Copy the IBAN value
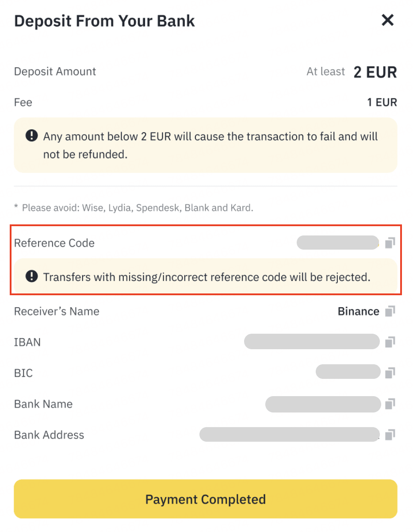 pyautogui.click(x=390, y=342)
